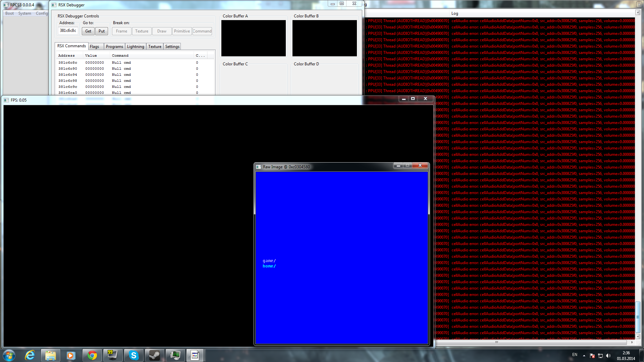The image size is (644, 362).
Task: Click Windows Start orb
Action: [x=9, y=355]
